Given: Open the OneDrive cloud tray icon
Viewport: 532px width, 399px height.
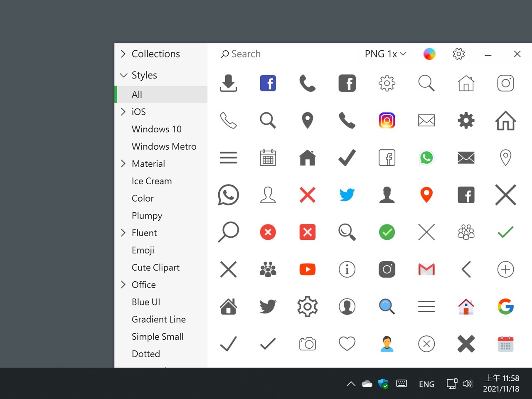Looking at the screenshot, I should pyautogui.click(x=367, y=384).
